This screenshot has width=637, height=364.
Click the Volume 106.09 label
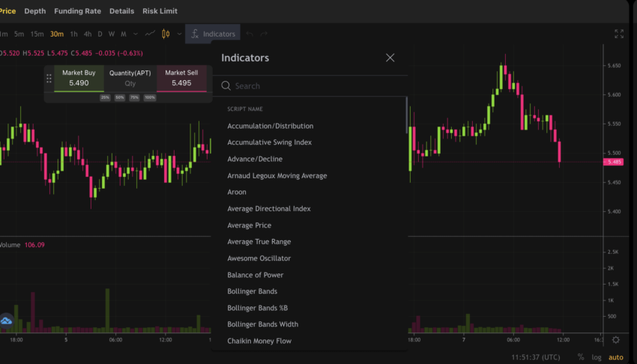point(22,245)
